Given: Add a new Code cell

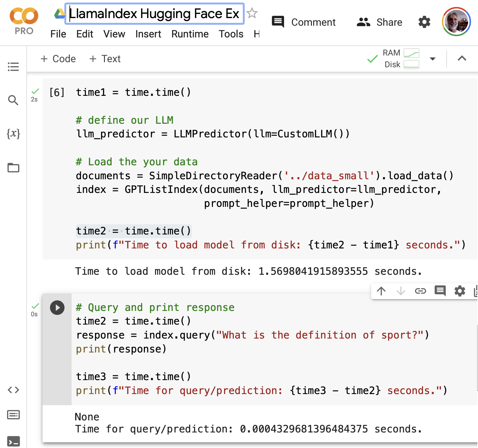Looking at the screenshot, I should (x=58, y=59).
